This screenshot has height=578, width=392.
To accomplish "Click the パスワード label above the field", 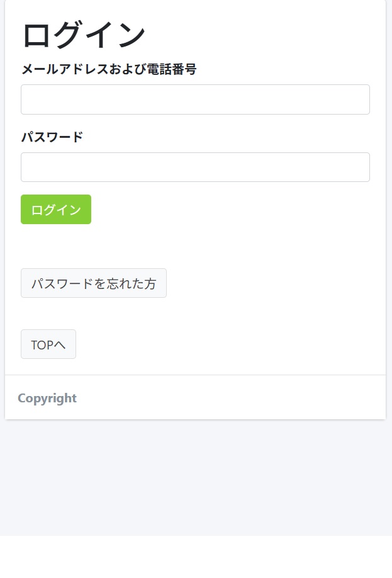I will [x=52, y=137].
